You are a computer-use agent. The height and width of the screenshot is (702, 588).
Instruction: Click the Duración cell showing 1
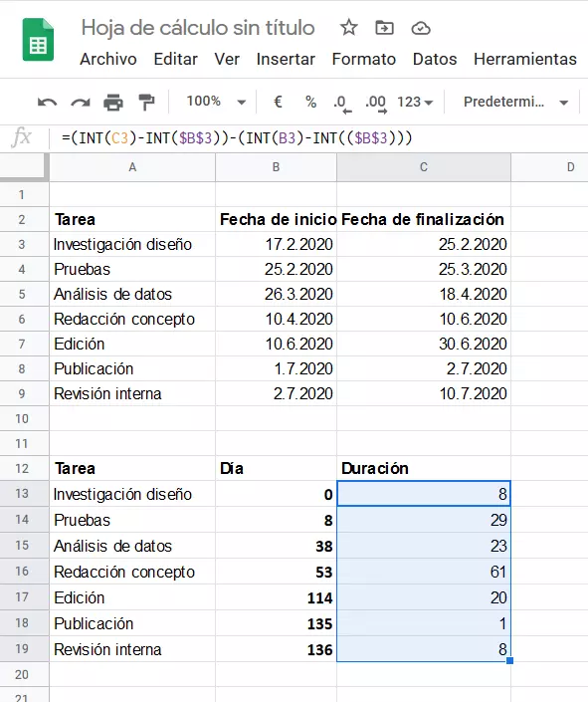(424, 623)
